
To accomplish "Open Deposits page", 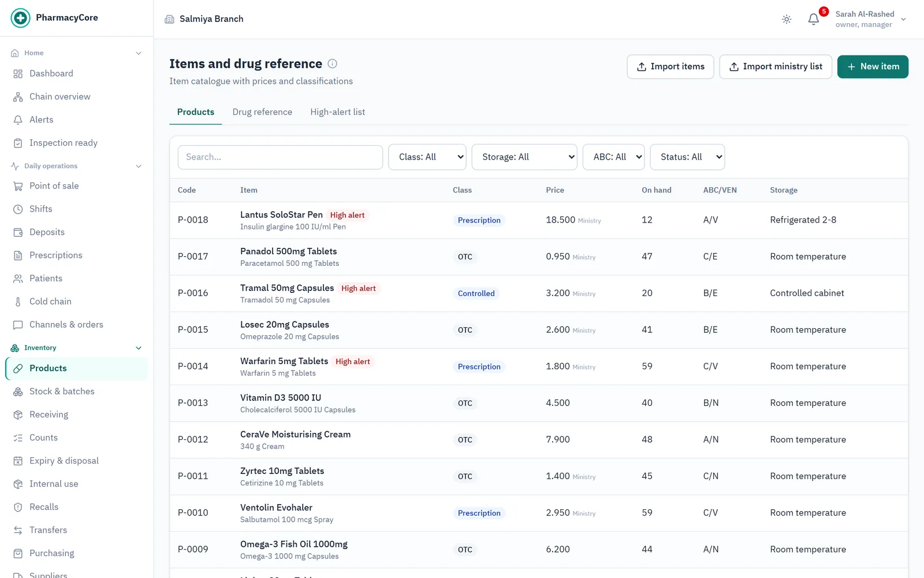I will coord(76,232).
